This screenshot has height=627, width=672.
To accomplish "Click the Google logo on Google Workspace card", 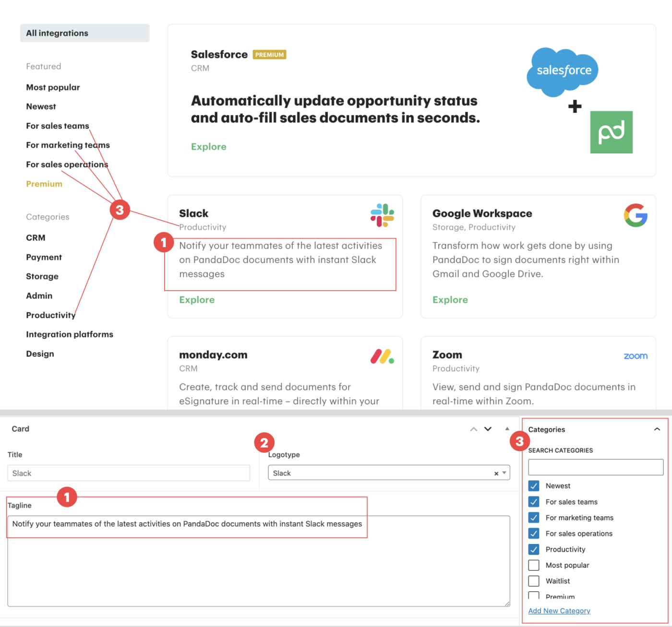I will point(636,215).
